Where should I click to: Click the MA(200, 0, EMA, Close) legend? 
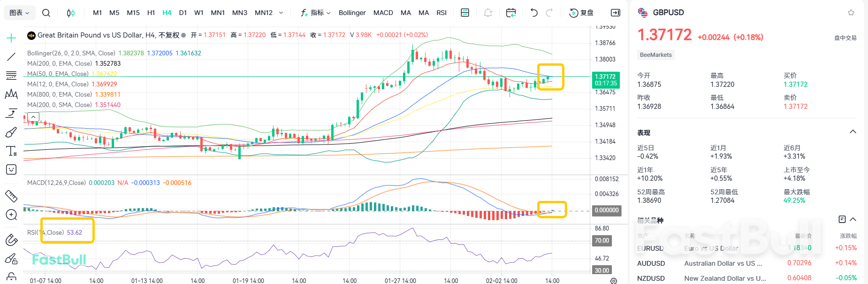(x=60, y=63)
